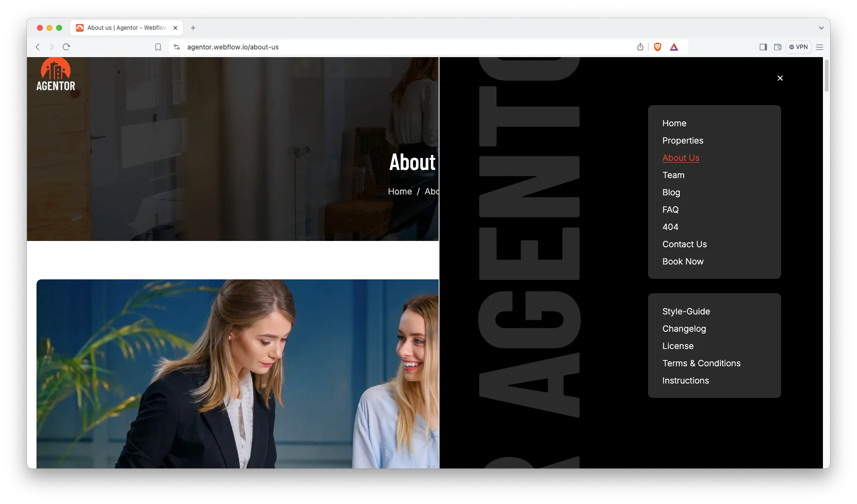Reload the page with refresh icon

pyautogui.click(x=66, y=47)
